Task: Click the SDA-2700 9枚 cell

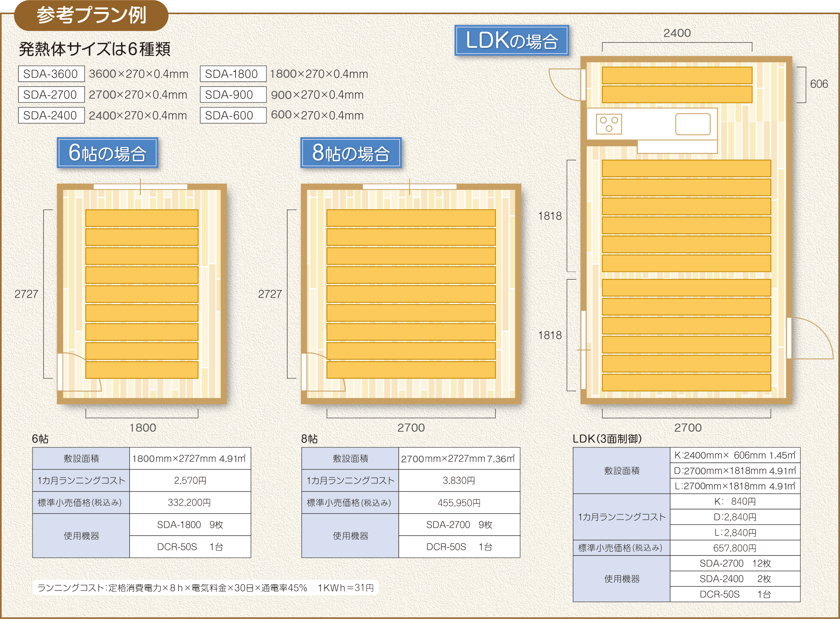Action: [x=460, y=524]
